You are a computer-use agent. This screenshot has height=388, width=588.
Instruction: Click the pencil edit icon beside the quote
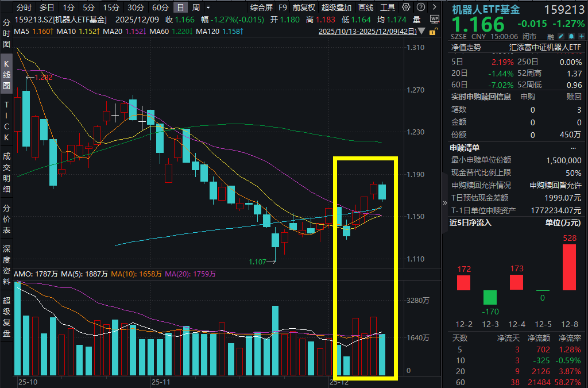click(561, 36)
